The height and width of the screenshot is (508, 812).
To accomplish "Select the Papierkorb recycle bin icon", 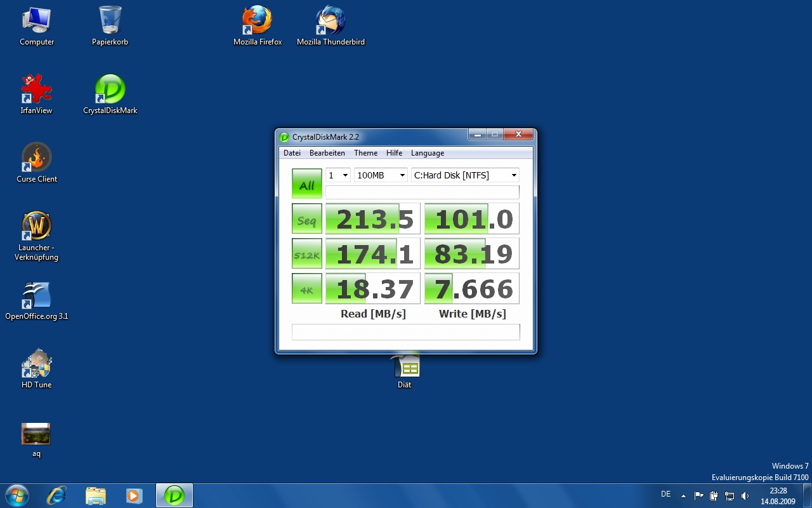I will (110, 25).
